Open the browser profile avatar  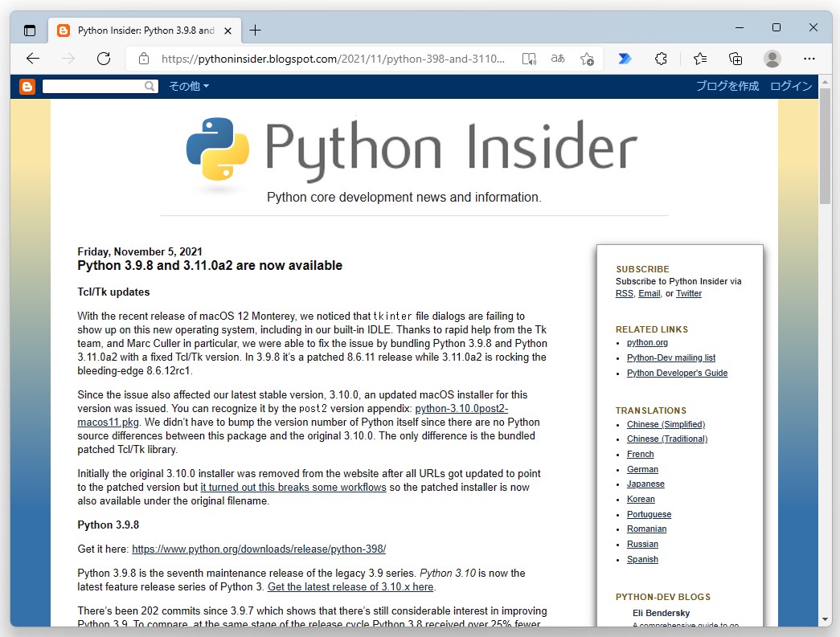pos(772,58)
